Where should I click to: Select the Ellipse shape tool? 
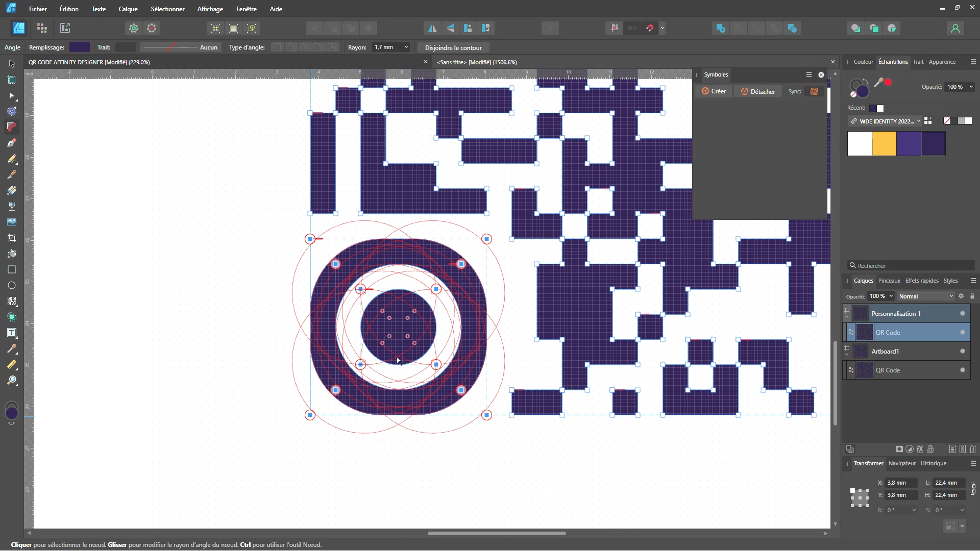point(12,285)
